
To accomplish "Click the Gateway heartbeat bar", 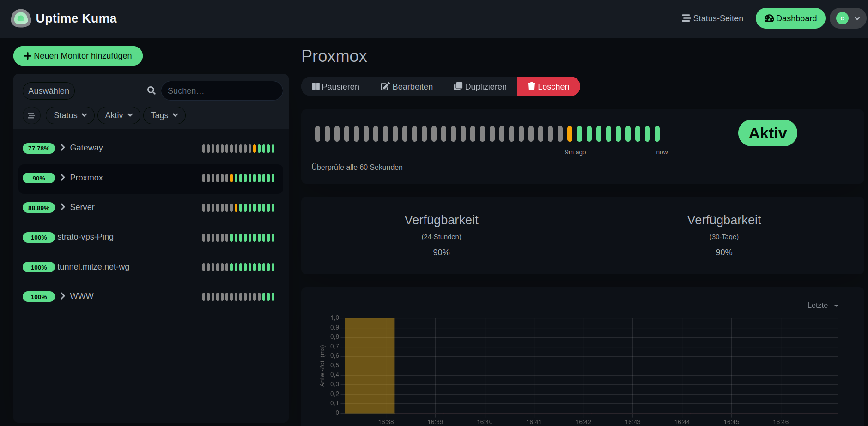I will pos(238,149).
